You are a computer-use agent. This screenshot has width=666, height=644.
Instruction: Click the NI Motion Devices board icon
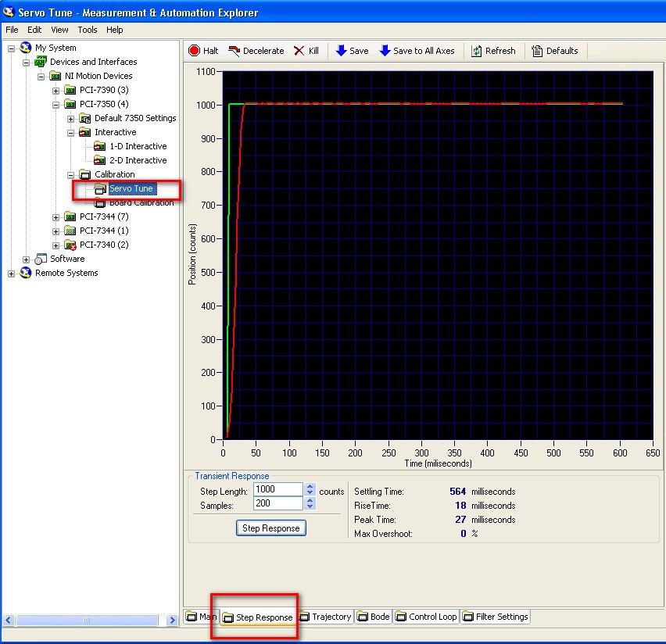[55, 76]
